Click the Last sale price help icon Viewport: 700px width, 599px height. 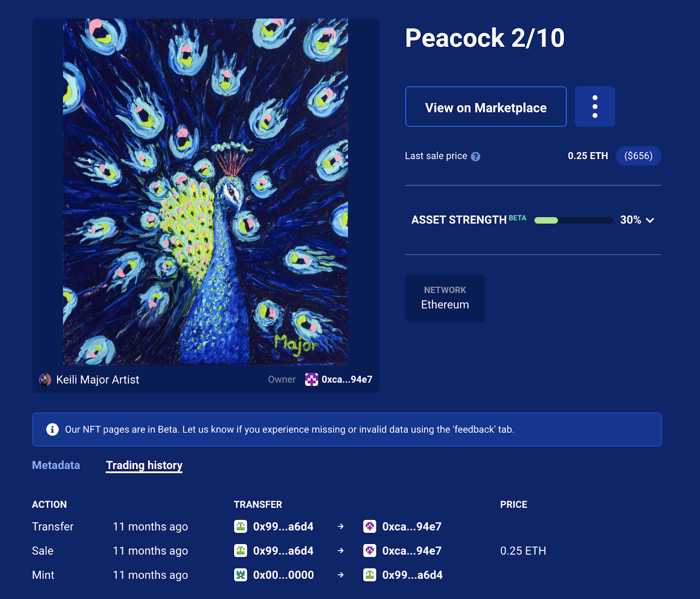(x=476, y=157)
